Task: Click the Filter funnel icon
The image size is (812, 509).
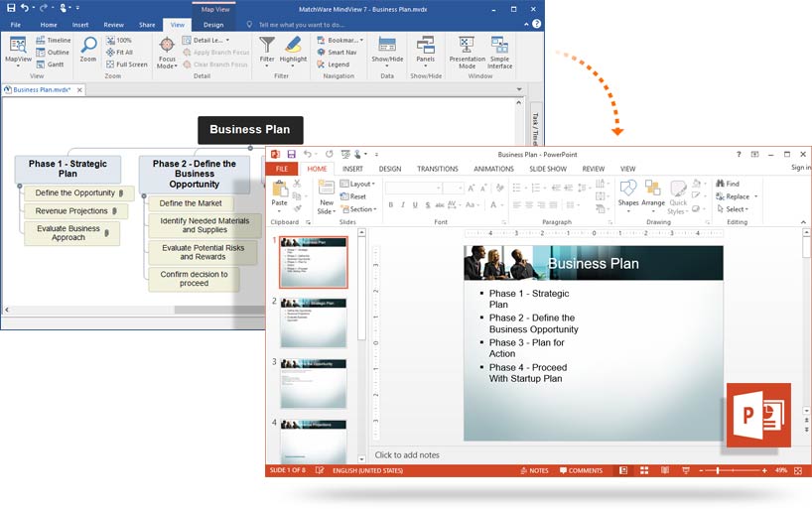Action: 267,50
